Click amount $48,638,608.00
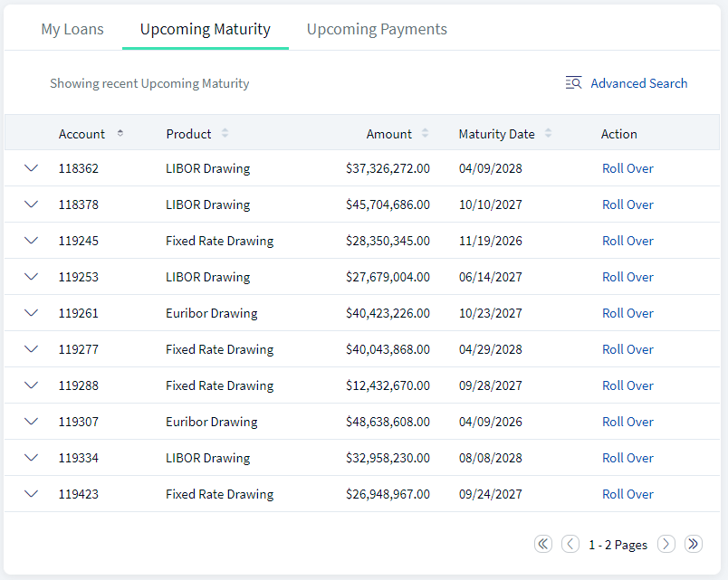Screen dimensions: 728x580 388,422
